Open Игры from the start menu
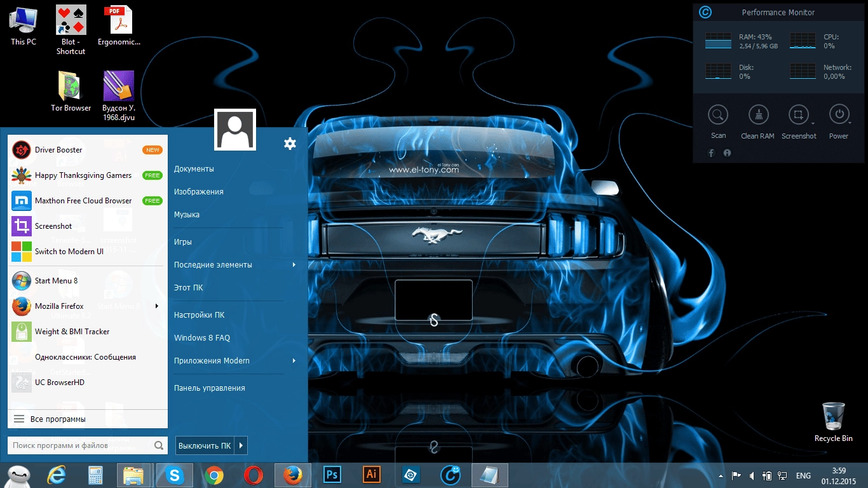Viewport: 868px width, 488px height. click(x=183, y=242)
